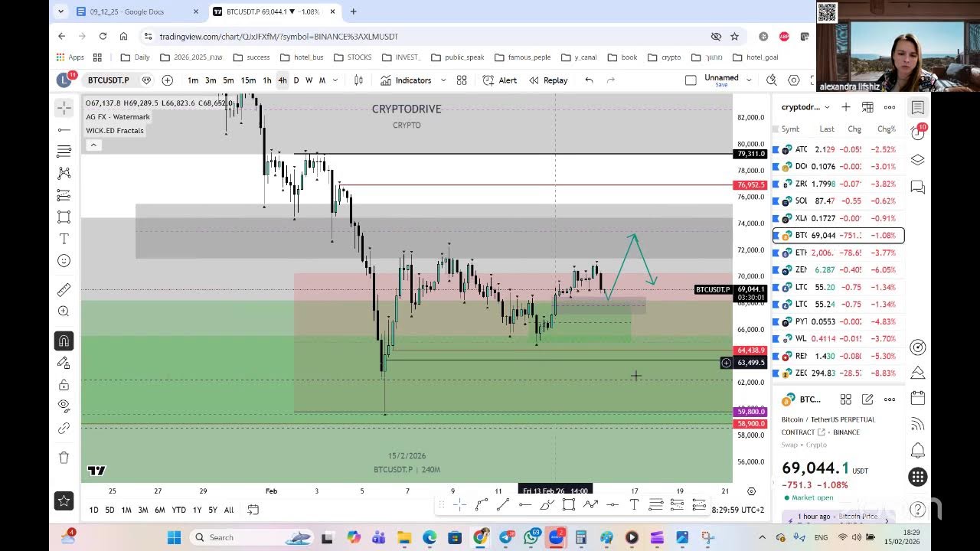Add a symbol to compare with plus button
The height and width of the screenshot is (551, 980).
pyautogui.click(x=168, y=80)
